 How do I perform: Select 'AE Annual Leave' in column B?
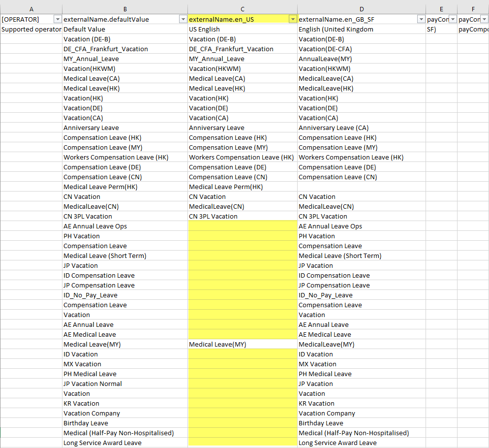click(x=125, y=325)
